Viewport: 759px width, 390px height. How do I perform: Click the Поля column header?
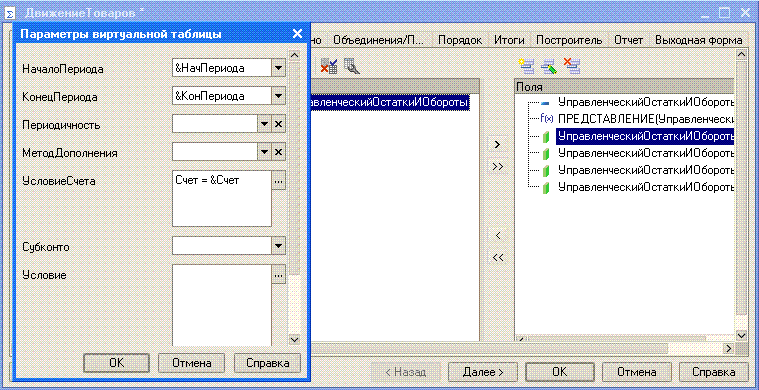(x=624, y=87)
